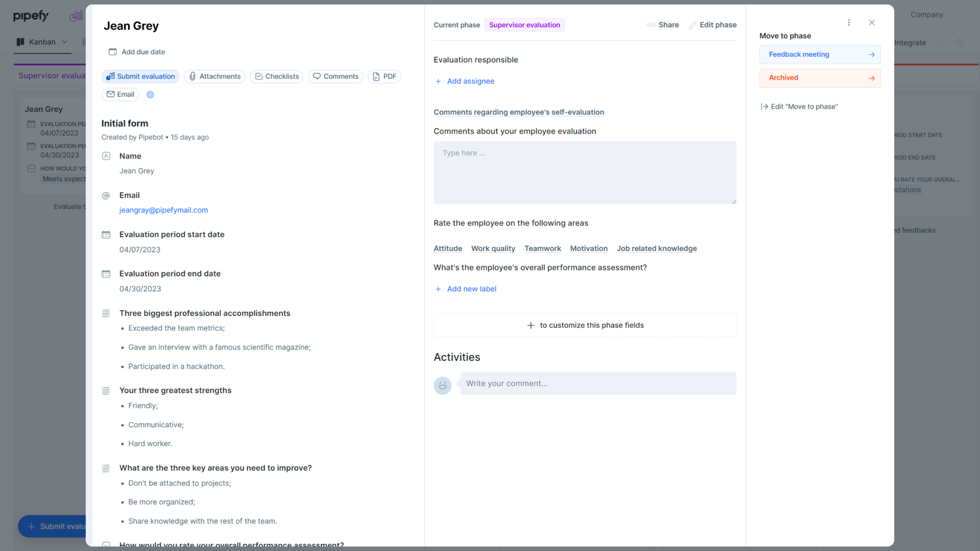
Task: Click the @ icon next to Email field
Action: 106,195
